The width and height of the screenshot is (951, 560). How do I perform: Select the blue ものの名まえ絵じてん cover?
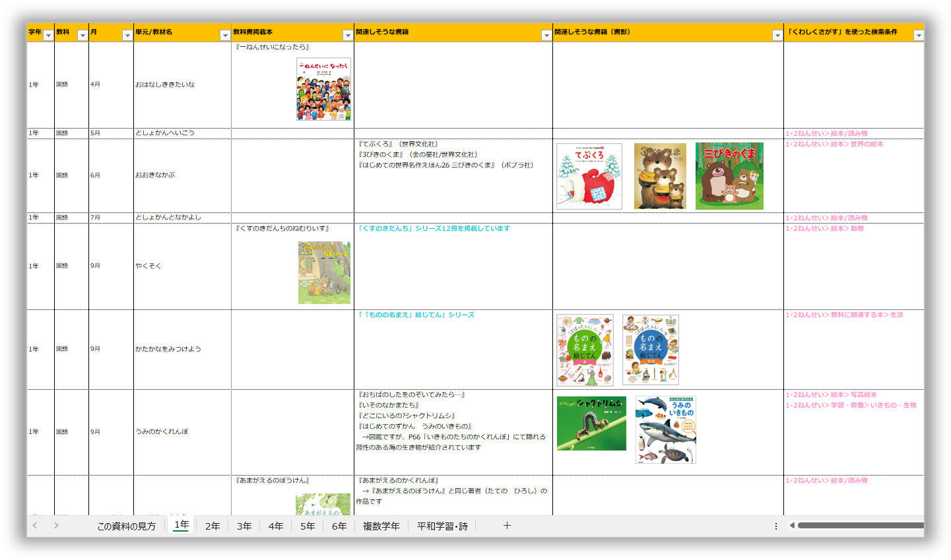[651, 350]
